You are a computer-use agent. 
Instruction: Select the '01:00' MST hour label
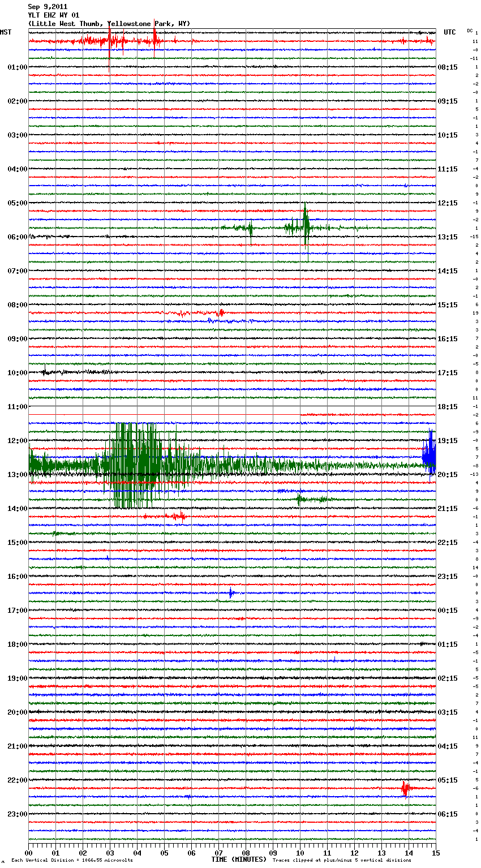(18, 67)
